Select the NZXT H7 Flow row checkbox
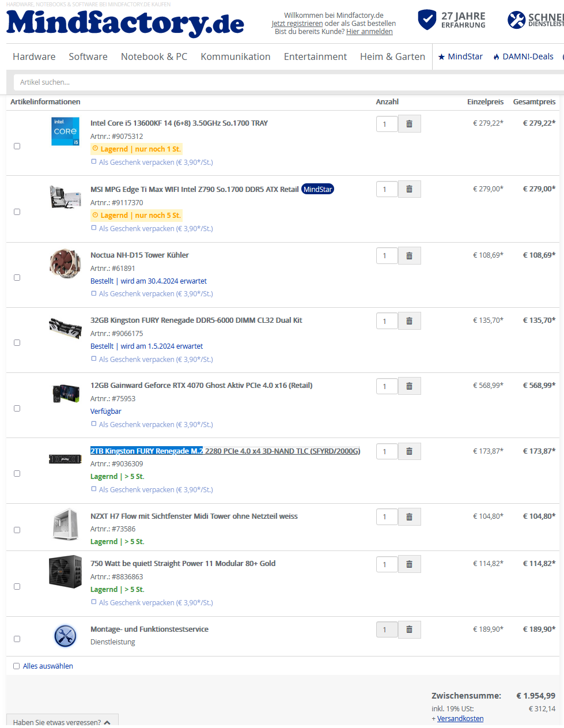 pos(17,530)
